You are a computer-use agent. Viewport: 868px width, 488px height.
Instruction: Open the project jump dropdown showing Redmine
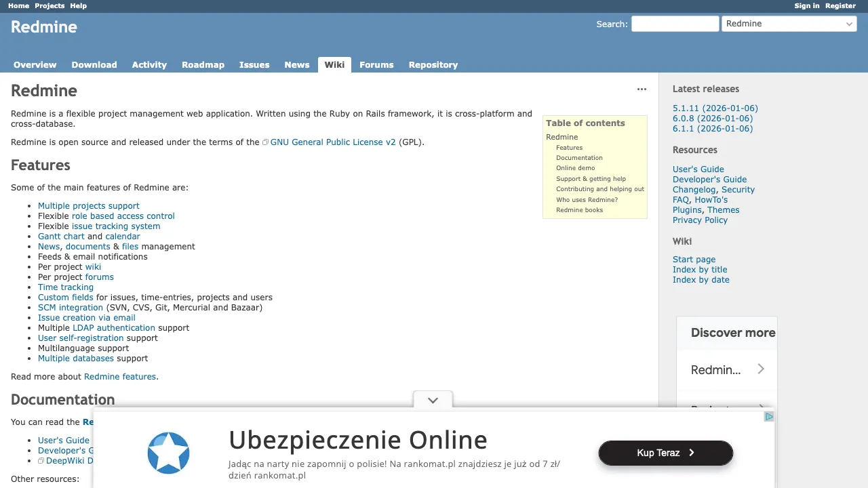789,24
